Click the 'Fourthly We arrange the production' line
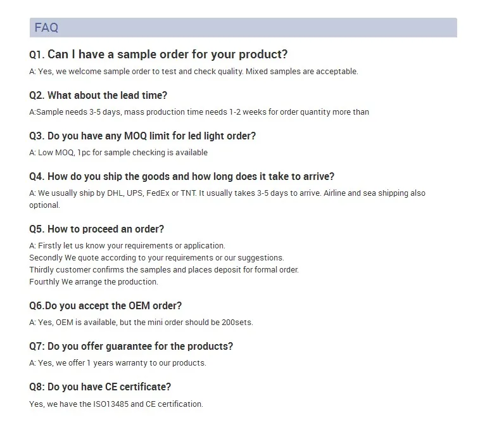Image resolution: width=492 pixels, height=448 pixels. click(x=94, y=282)
